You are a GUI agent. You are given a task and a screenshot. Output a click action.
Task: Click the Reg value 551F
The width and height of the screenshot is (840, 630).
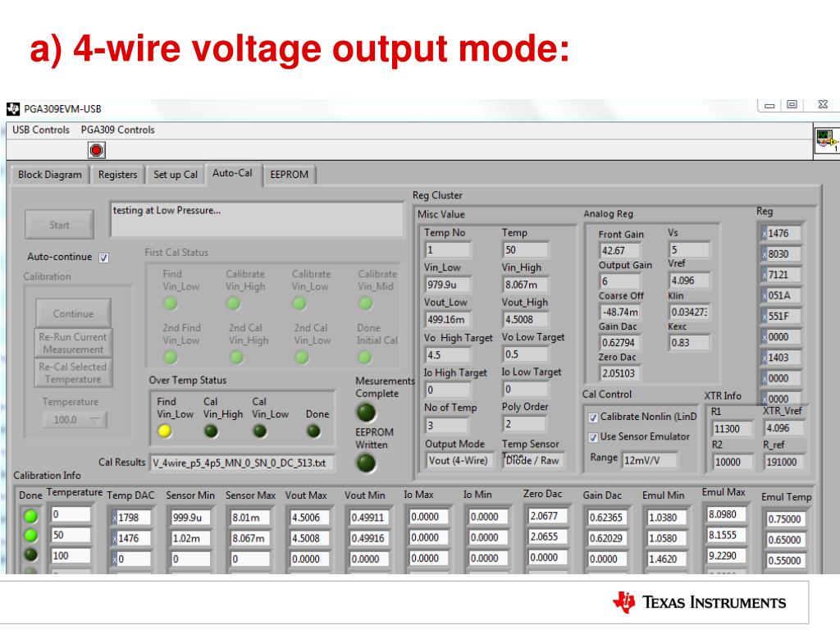[783, 316]
